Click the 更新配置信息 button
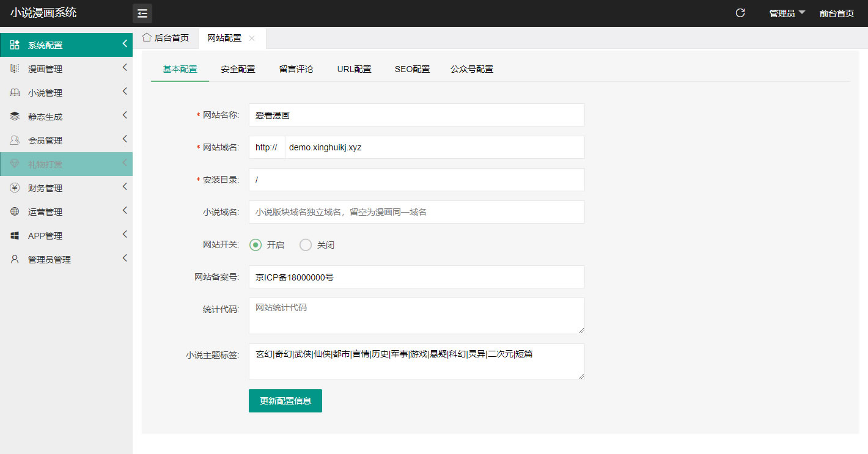868x454 pixels. click(285, 401)
